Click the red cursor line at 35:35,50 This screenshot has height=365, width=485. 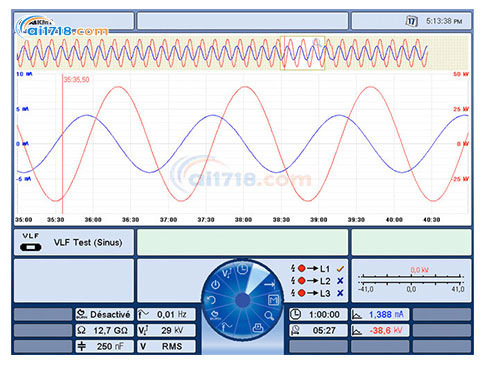[62, 144]
